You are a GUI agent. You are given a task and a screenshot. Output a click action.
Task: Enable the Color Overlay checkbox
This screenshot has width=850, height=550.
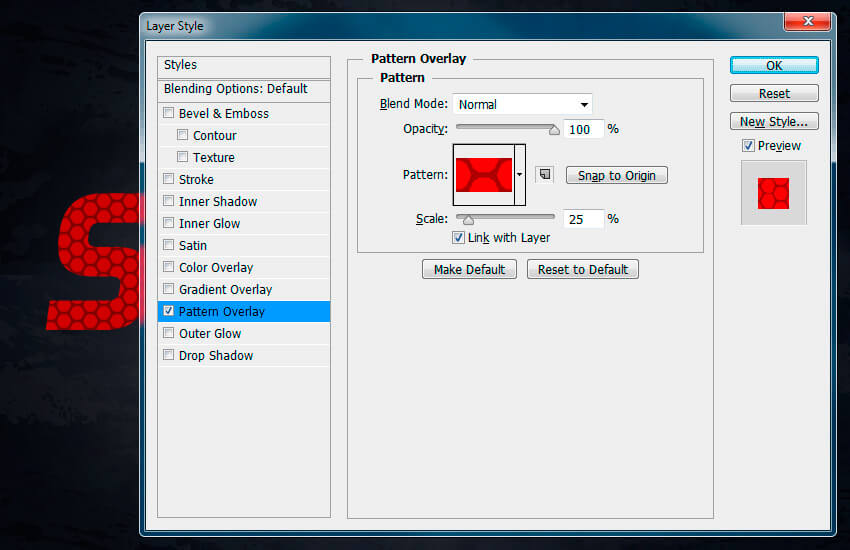169,267
